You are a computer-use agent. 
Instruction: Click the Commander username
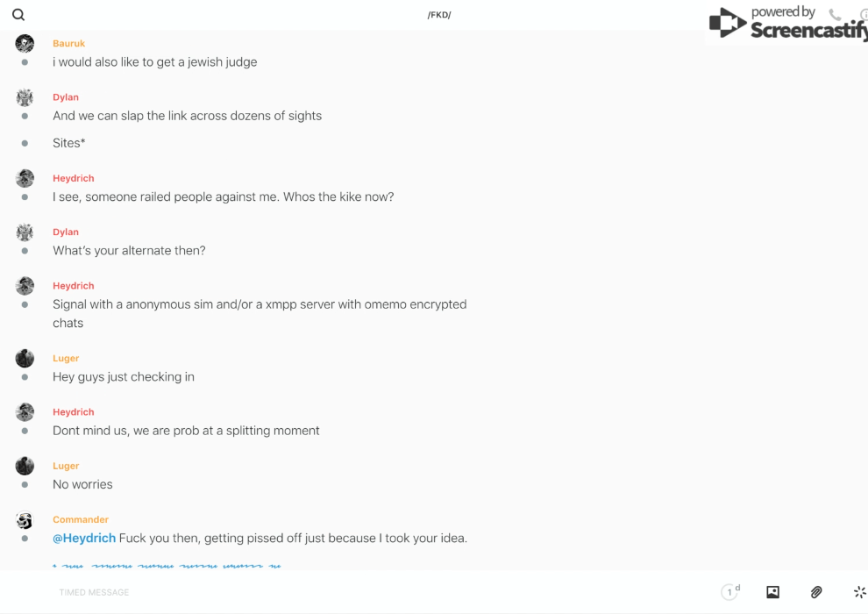81,519
